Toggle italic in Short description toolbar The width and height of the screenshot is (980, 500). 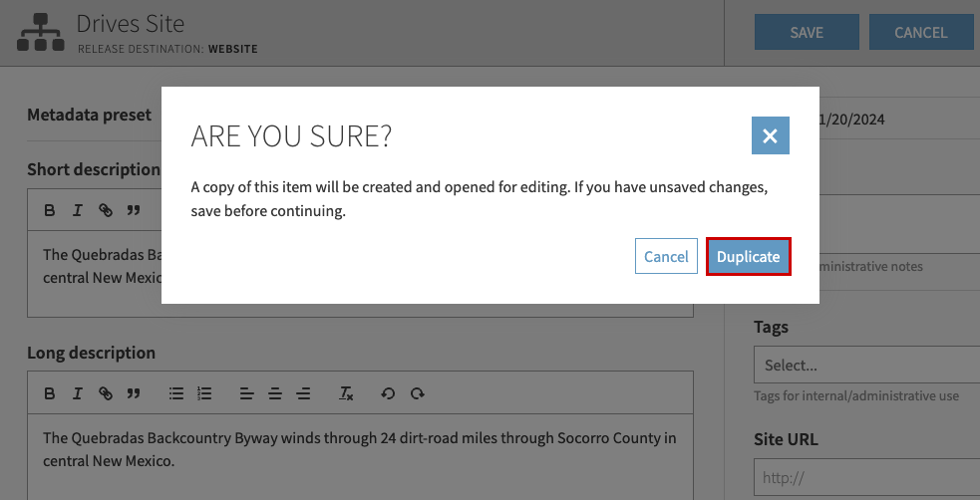tap(77, 210)
